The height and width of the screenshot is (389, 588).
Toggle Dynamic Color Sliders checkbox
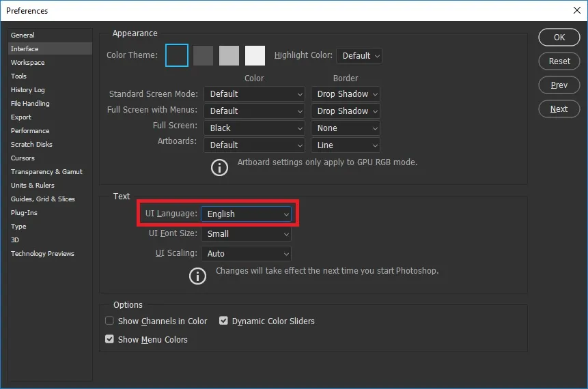pos(223,321)
